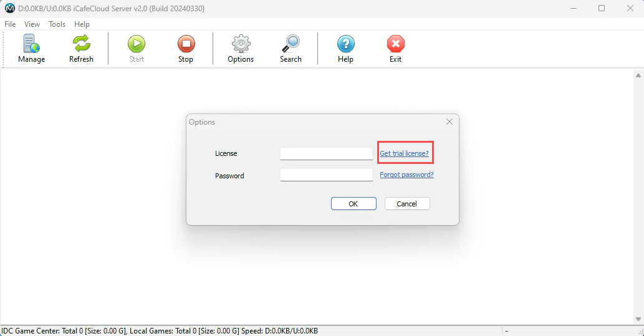Click the License label text
Viewport: 644px width, 336px height.
pyautogui.click(x=226, y=153)
